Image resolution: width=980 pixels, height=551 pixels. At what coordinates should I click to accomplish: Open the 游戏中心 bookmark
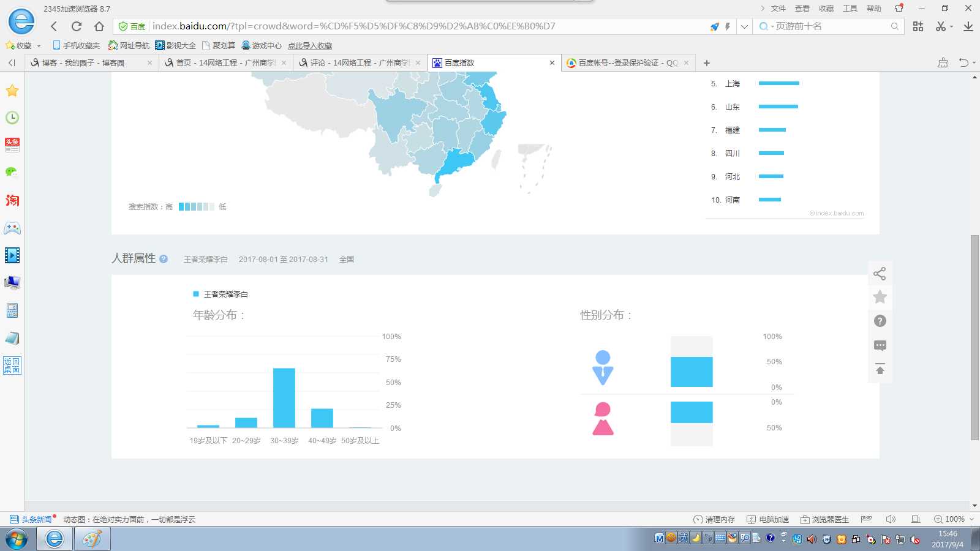[x=262, y=45]
